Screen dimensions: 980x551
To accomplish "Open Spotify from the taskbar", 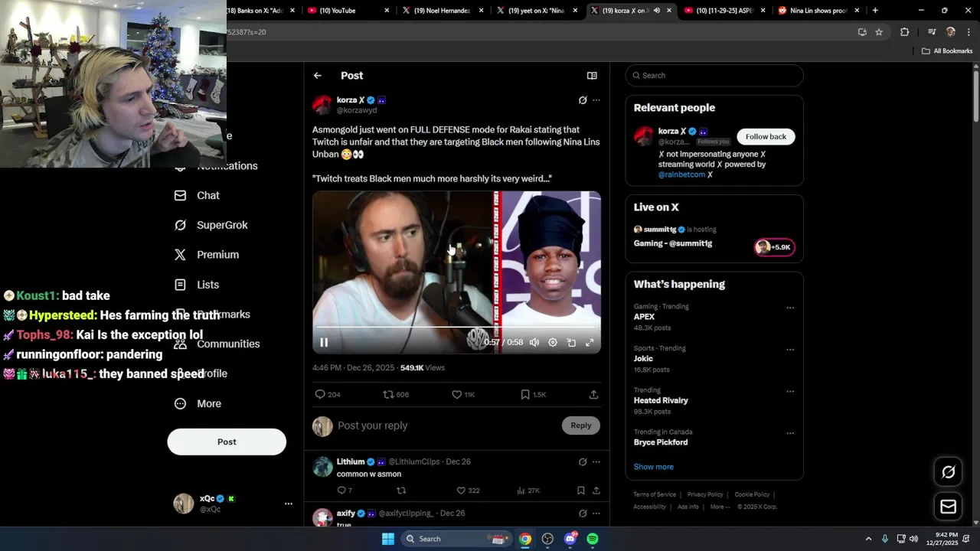I will 593,539.
